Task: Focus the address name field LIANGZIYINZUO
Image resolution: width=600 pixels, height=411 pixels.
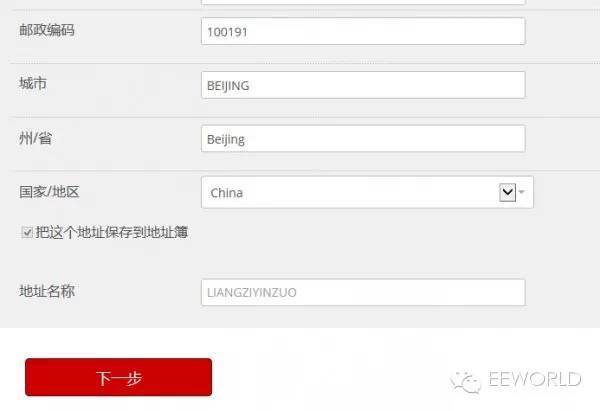Action: click(x=363, y=292)
